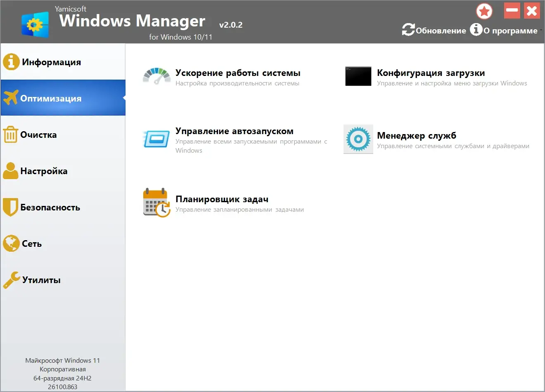Click the Обновление button text
This screenshot has height=392, width=545.
[x=441, y=31]
